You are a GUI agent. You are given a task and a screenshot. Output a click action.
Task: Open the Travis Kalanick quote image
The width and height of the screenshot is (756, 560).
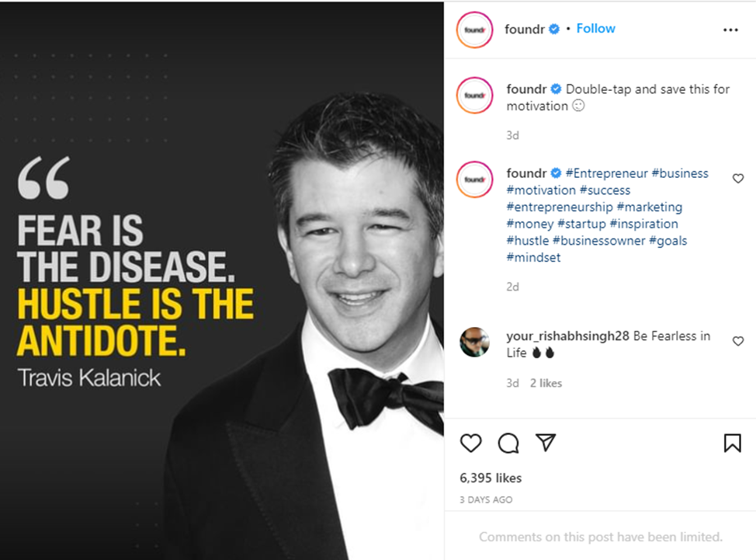click(x=222, y=280)
